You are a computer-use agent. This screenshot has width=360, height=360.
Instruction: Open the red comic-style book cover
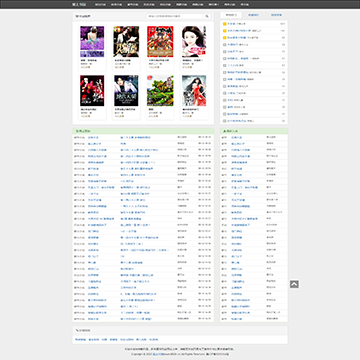pos(160,42)
